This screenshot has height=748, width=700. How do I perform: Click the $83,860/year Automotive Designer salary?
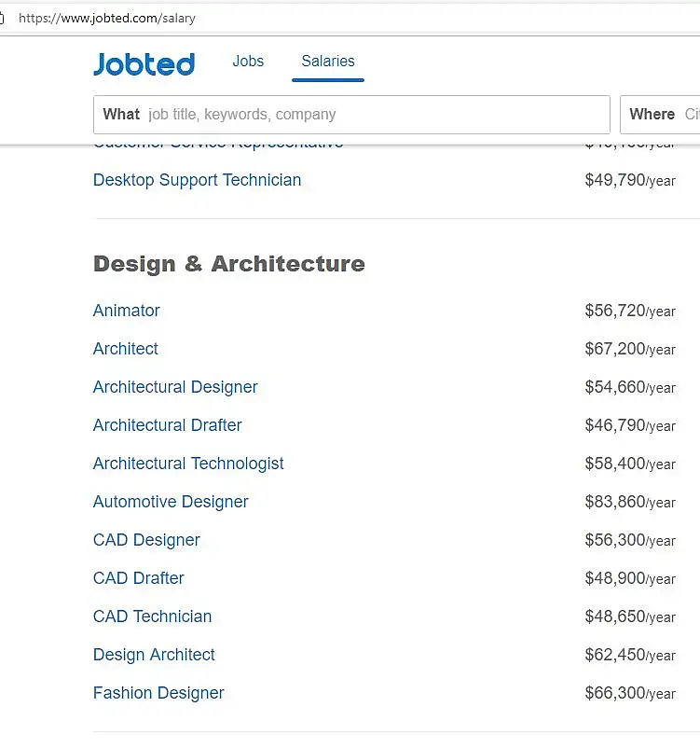point(630,502)
